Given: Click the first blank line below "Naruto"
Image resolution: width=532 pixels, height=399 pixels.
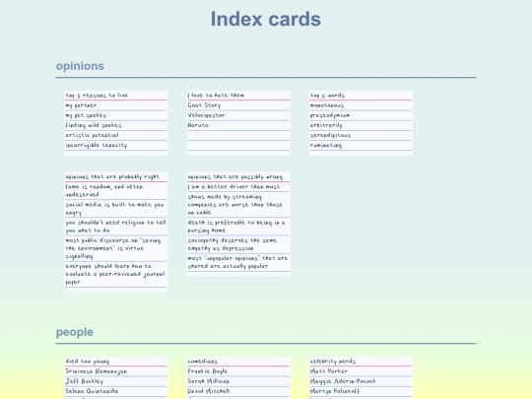Looking at the screenshot, I should [238, 135].
